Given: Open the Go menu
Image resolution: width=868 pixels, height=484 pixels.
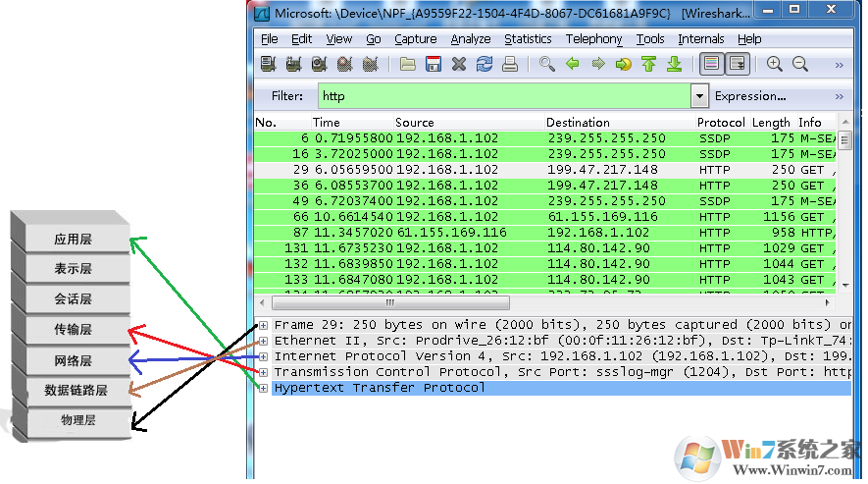Looking at the screenshot, I should [374, 39].
